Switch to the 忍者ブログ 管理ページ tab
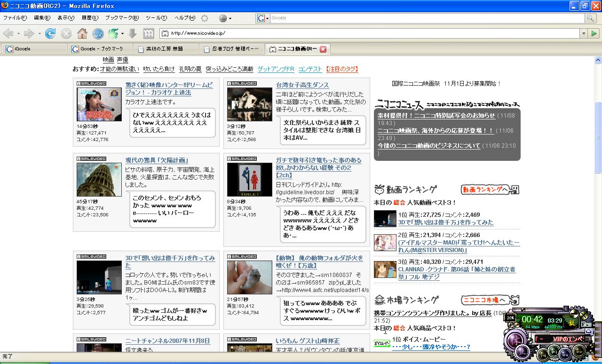Image resolution: width=602 pixels, height=364 pixels. [231, 49]
